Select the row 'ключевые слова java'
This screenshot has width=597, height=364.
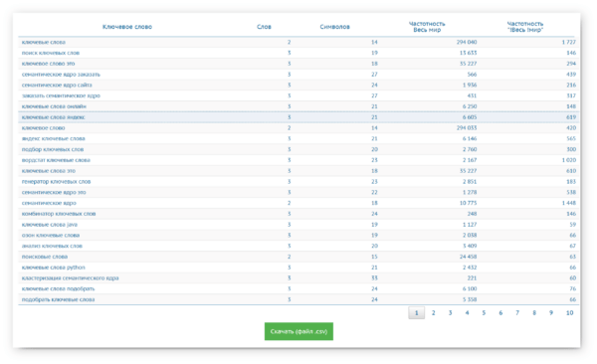tap(298, 225)
